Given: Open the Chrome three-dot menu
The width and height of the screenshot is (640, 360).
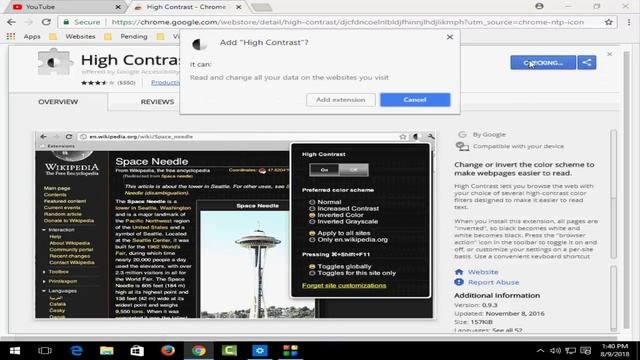Looking at the screenshot, I should tap(629, 22).
